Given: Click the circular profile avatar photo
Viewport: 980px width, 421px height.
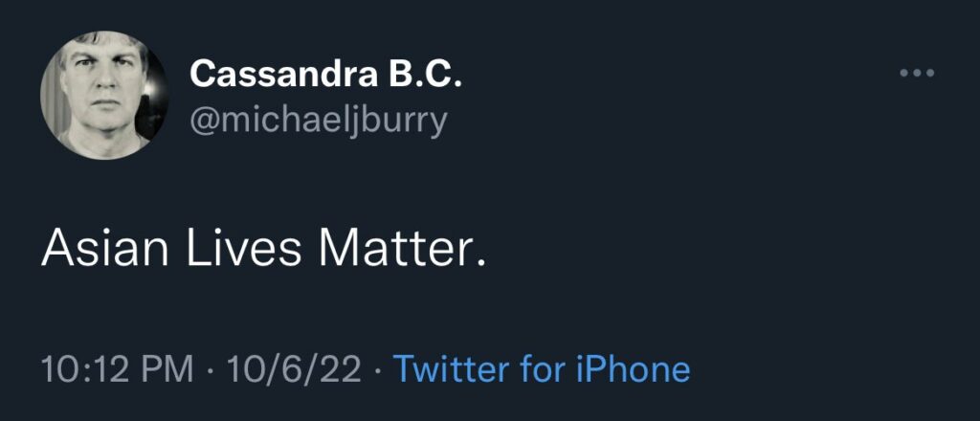Looking at the screenshot, I should click(x=104, y=95).
